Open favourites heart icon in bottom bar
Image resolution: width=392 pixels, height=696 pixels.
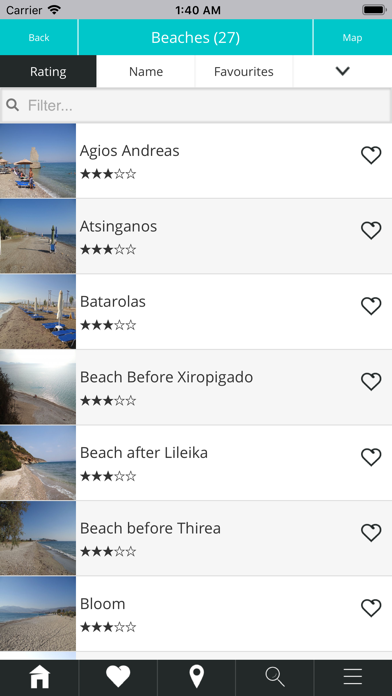click(x=118, y=677)
